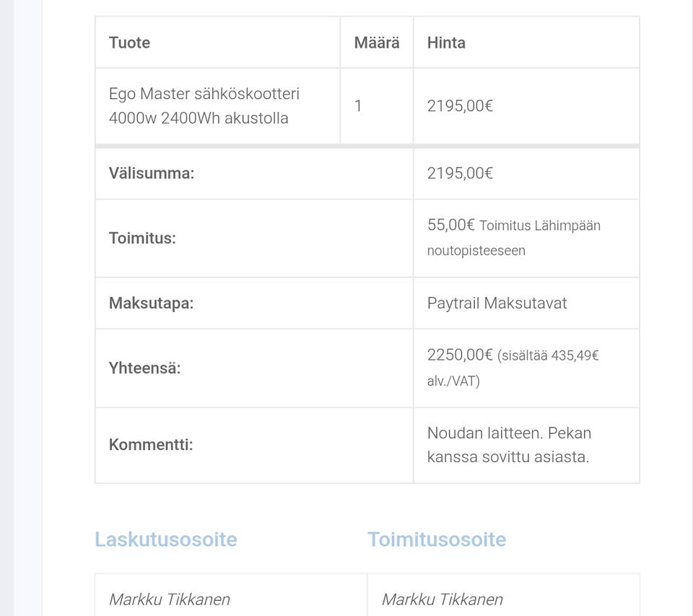Click Markku Tikkanen under Laskutusosoite
The image size is (693, 616).
(x=170, y=599)
